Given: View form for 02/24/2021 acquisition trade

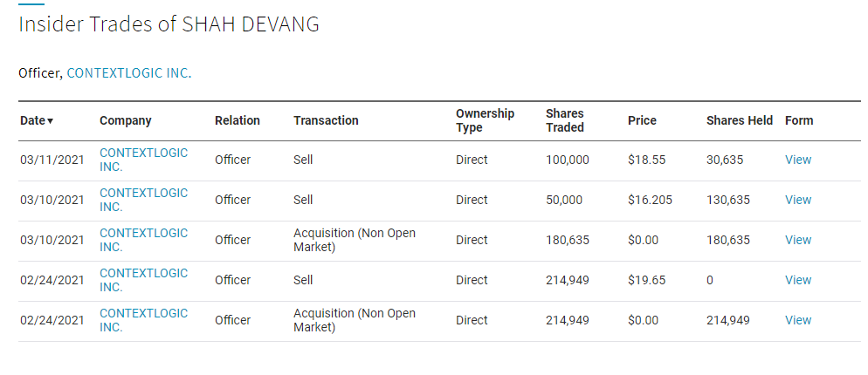Looking at the screenshot, I should coord(798,320).
